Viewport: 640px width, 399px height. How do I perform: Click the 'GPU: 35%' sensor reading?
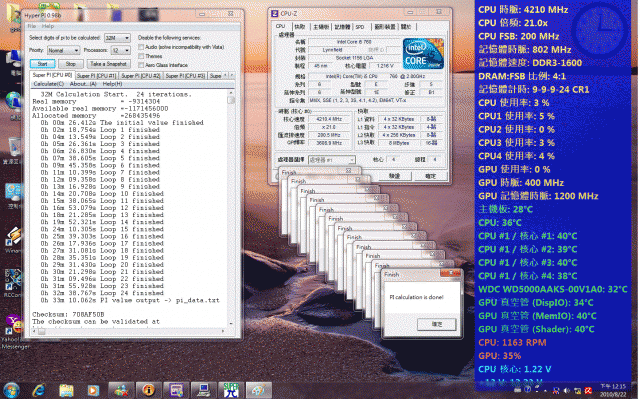point(500,356)
